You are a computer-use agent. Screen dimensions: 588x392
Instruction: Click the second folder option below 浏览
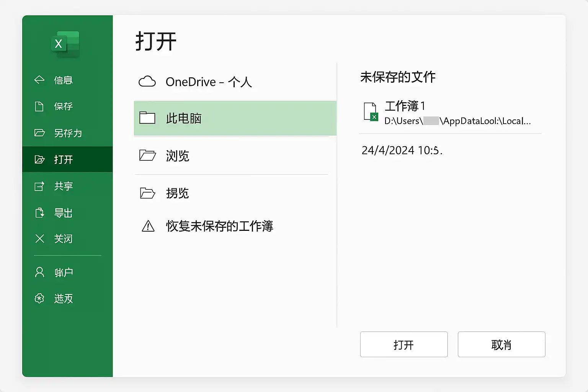click(x=231, y=193)
